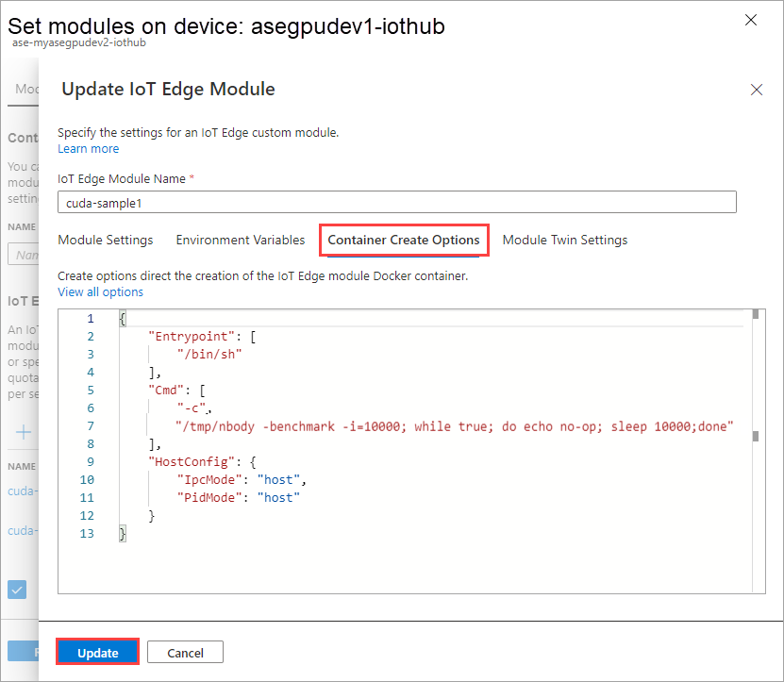Open Module Twin Settings tab

564,240
